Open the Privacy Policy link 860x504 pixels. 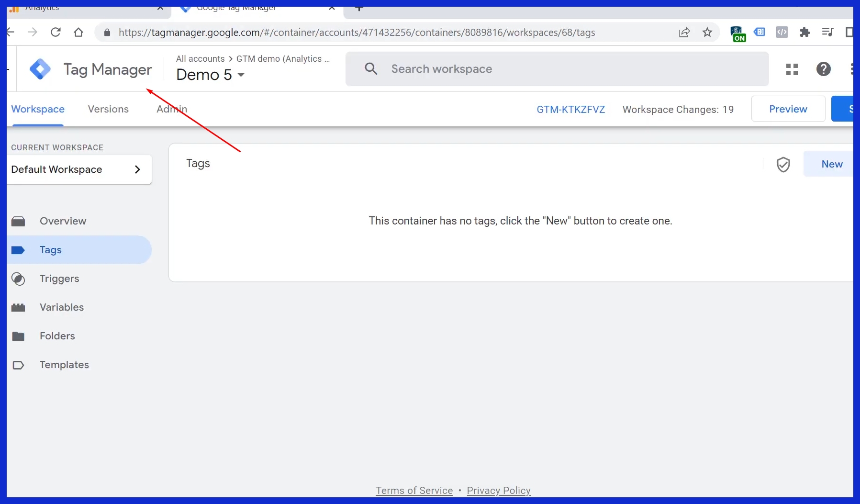point(499,491)
